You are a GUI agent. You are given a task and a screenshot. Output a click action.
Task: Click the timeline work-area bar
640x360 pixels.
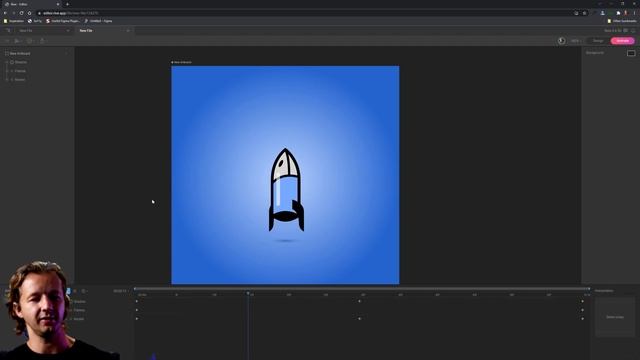click(362, 289)
